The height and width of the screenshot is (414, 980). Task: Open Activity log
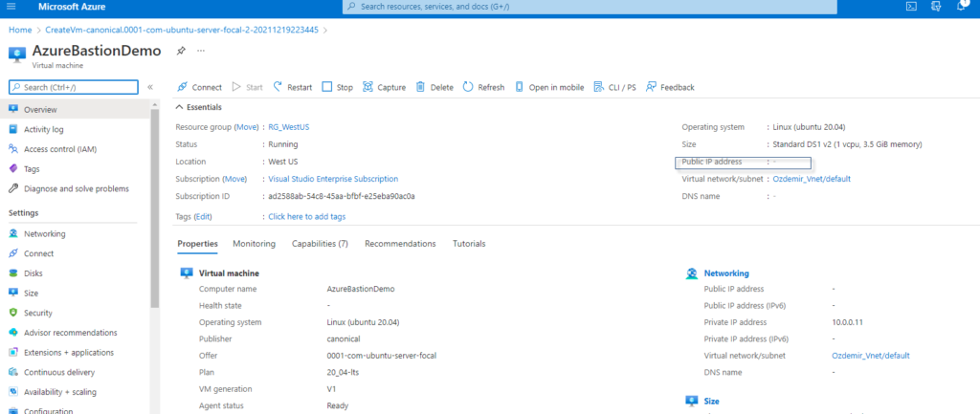(43, 130)
